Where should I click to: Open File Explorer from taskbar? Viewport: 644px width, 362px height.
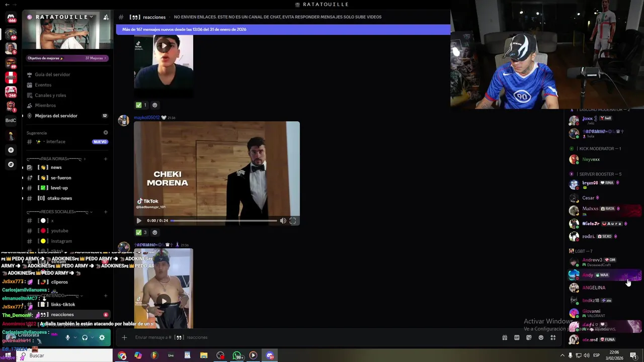(x=204, y=355)
